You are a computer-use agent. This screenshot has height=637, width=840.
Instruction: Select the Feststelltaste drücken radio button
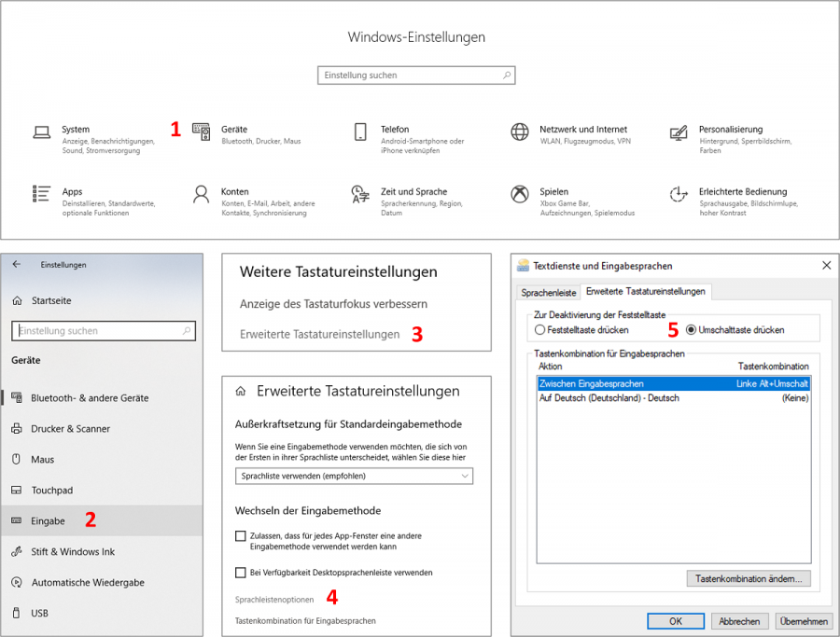[x=540, y=330]
